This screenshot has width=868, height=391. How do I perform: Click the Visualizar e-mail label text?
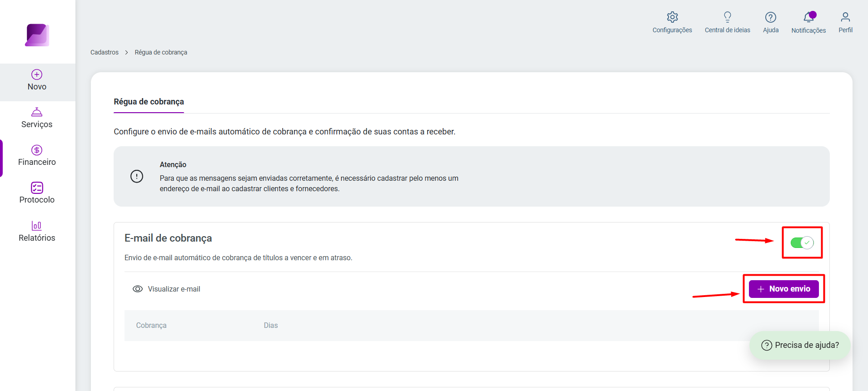(174, 289)
